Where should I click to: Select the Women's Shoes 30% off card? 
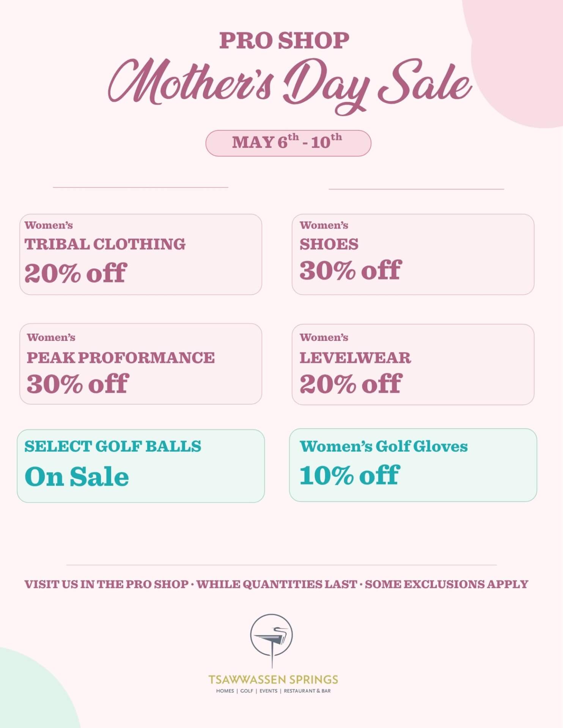(x=413, y=254)
